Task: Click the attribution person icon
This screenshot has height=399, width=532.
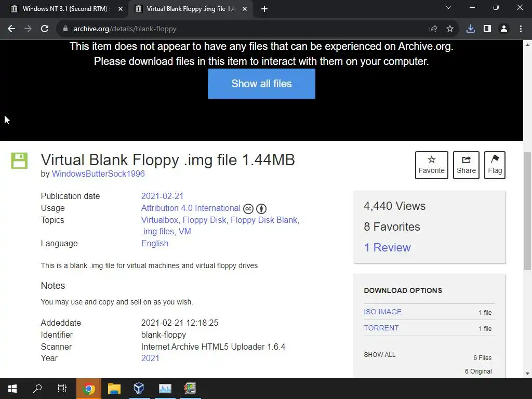Action: pos(261,209)
